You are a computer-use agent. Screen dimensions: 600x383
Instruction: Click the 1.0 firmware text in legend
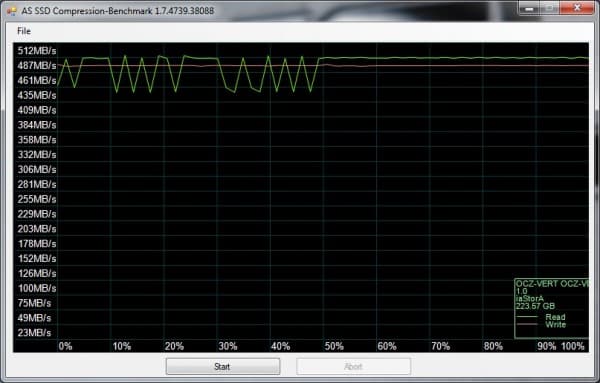tap(521, 292)
